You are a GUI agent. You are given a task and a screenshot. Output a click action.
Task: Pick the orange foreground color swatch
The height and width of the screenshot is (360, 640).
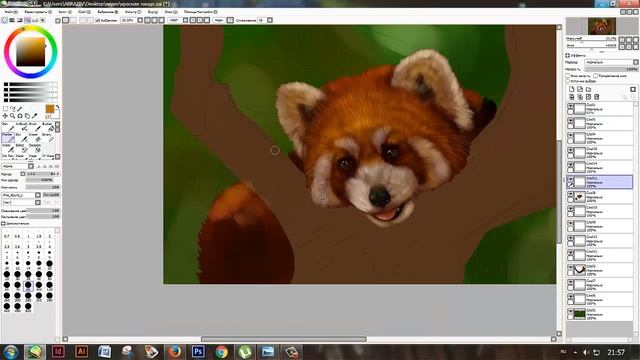tap(50, 109)
